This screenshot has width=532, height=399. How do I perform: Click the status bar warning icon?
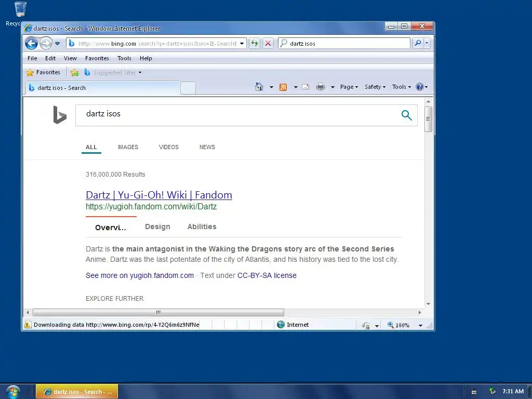(x=28, y=324)
